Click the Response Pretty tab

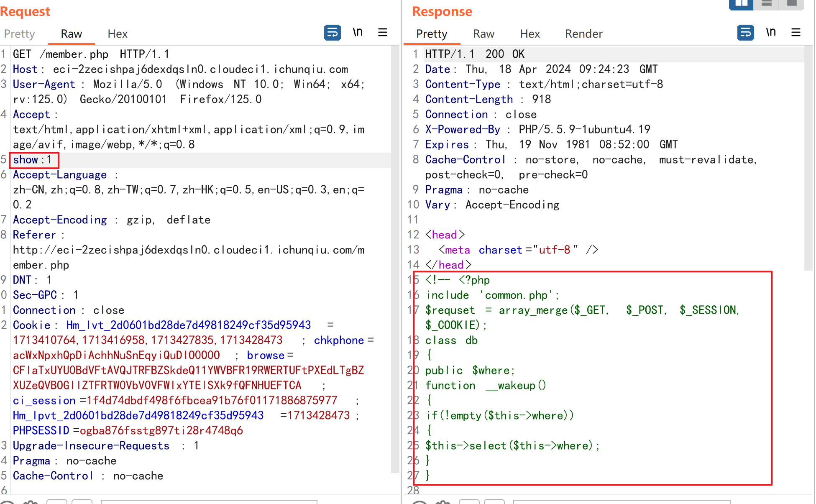tap(432, 34)
